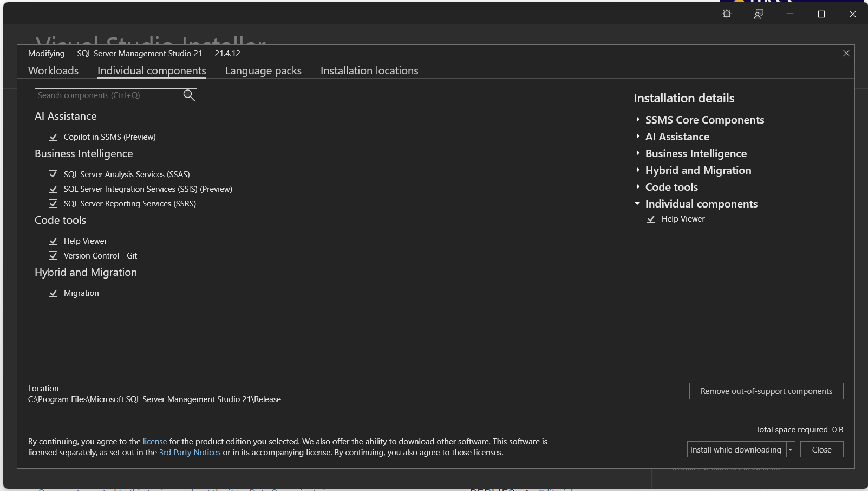
Task: Uncheck Version Control - Git component
Action: pos(53,256)
